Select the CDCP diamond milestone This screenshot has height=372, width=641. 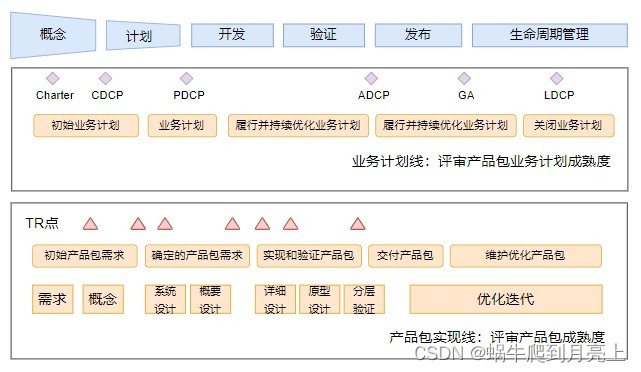(105, 78)
